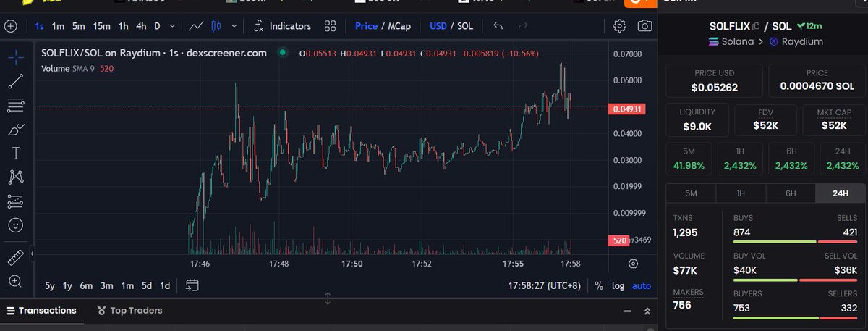
Task: Set chart range to 5d
Action: [147, 285]
